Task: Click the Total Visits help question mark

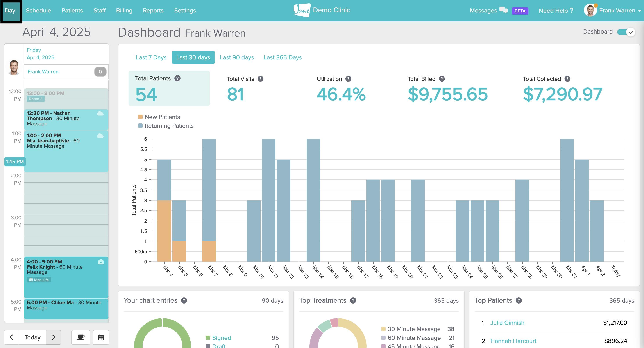Action: [x=261, y=79]
